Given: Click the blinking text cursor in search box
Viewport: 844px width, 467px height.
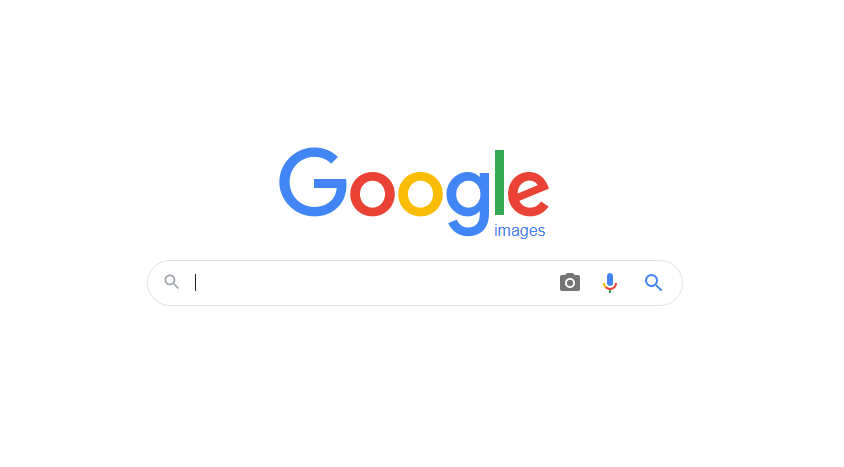Looking at the screenshot, I should click(196, 282).
